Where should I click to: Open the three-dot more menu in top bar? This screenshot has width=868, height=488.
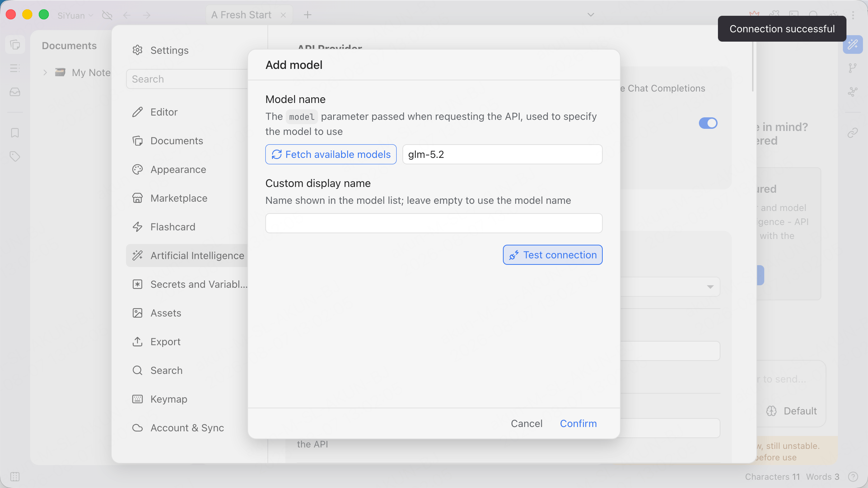[x=853, y=15]
